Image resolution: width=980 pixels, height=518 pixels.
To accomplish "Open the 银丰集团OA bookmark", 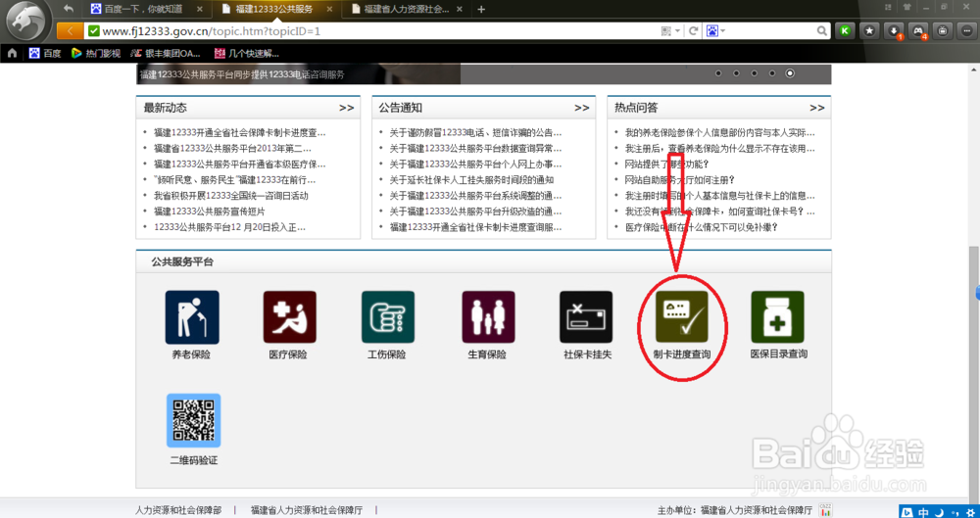I will pyautogui.click(x=166, y=53).
